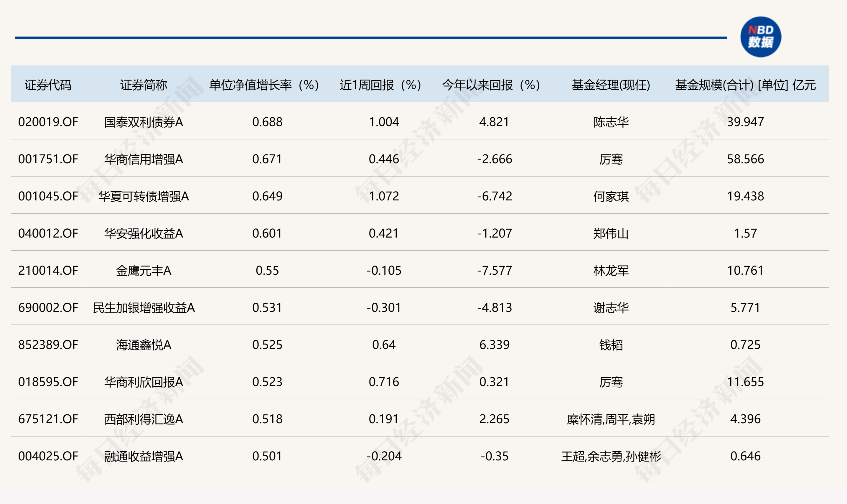Click the year return -0.35
The height and width of the screenshot is (504, 847).
tap(495, 456)
